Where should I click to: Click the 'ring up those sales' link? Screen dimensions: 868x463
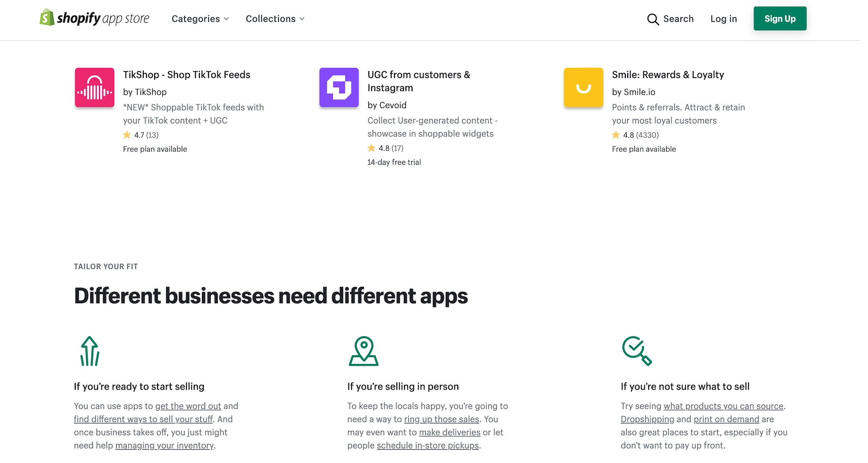coord(441,419)
